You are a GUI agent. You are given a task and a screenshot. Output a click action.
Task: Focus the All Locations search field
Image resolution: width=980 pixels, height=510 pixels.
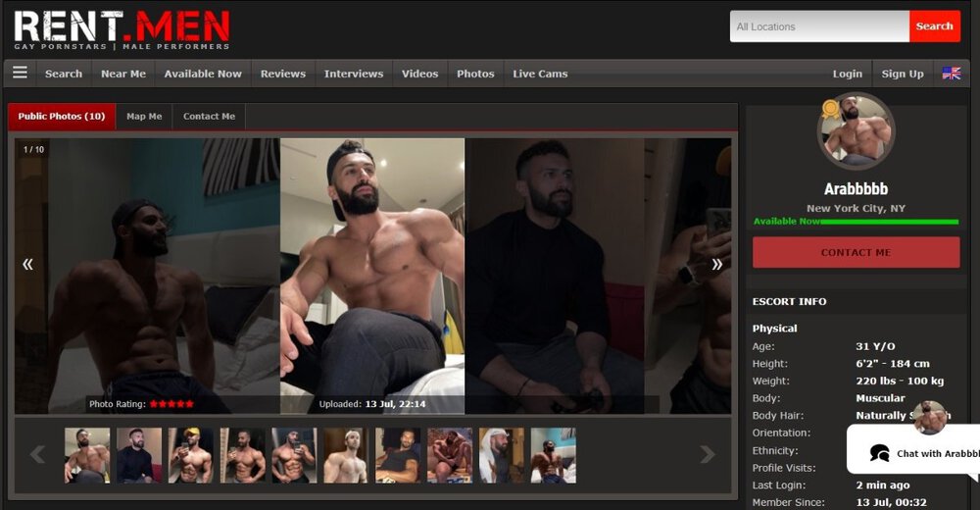819,26
